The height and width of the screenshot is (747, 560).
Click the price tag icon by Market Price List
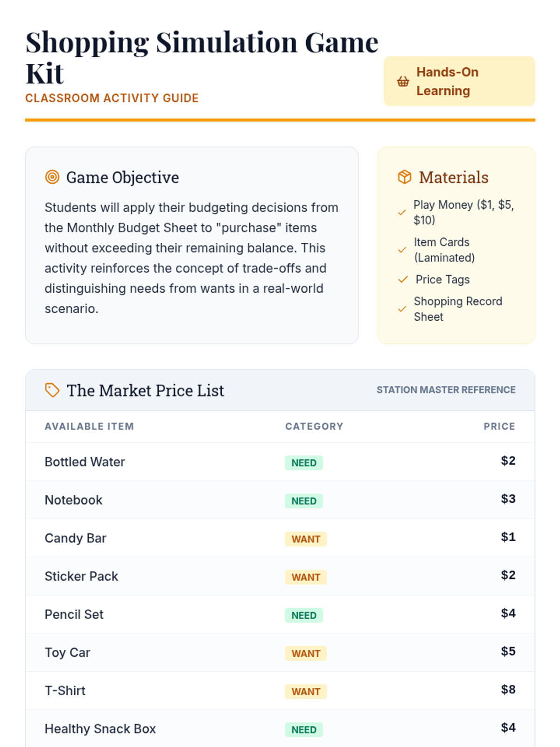point(52,390)
